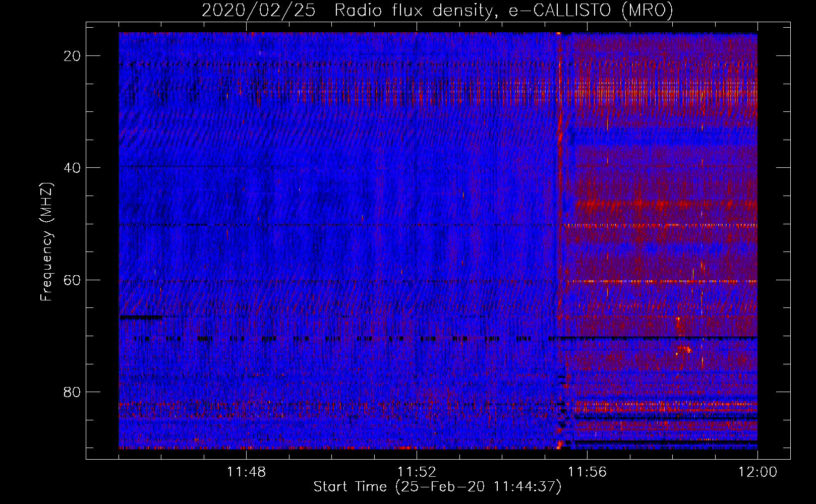
Task: Click the 'Frequency (MHZ)' axis label
Action: click(x=46, y=242)
